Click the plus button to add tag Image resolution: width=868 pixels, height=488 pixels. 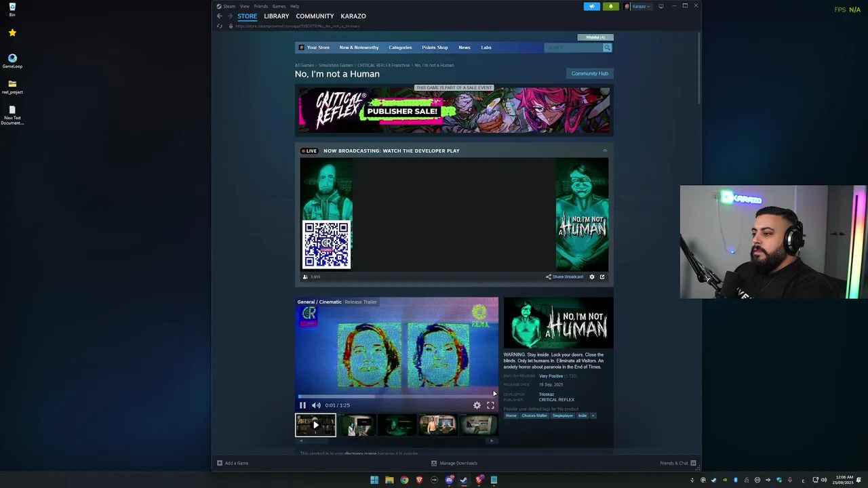pos(593,415)
